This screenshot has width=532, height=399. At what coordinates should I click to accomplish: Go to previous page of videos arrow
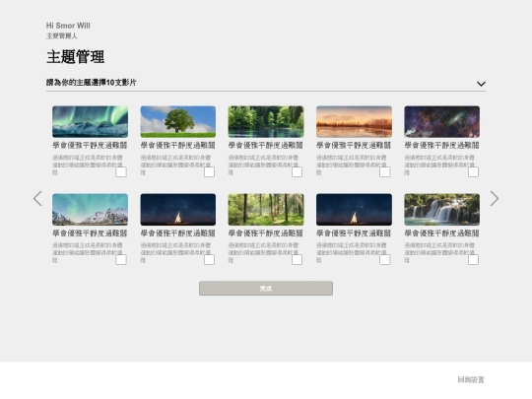[37, 198]
